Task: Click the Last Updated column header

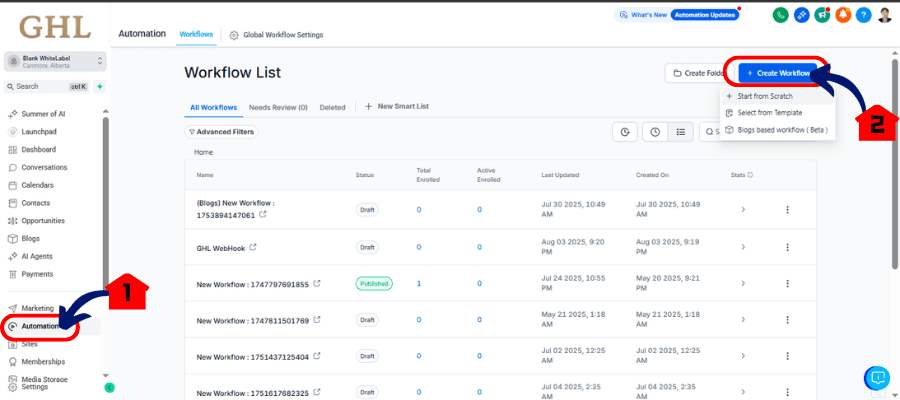Action: tap(560, 175)
